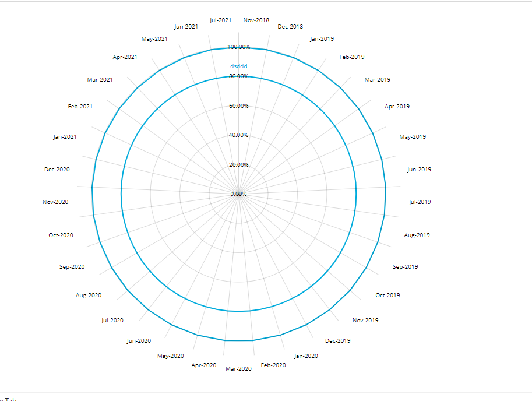Click the 20.00% radial scale label
This screenshot has height=401, width=532.
tap(239, 164)
